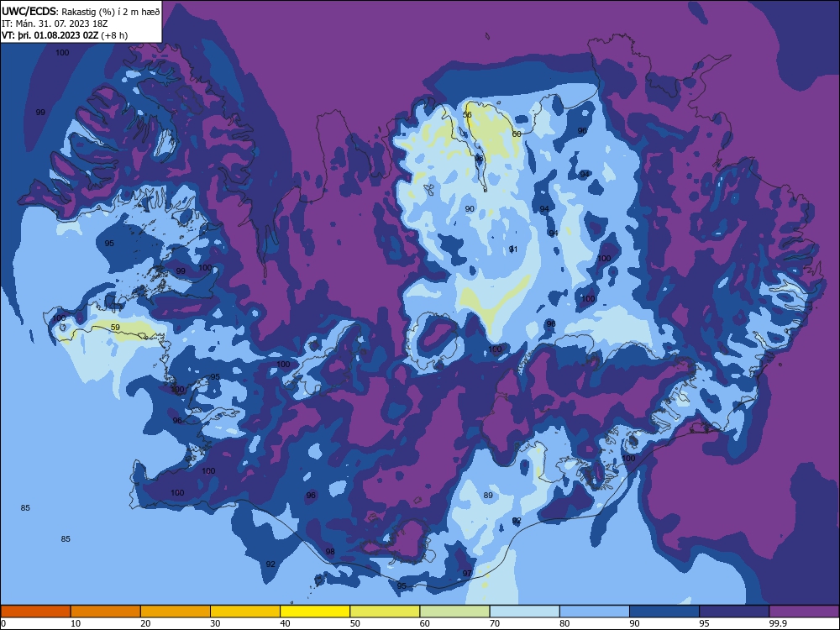This screenshot has height=630, width=840.
Task: Click the '89' humidity value on the map
Action: pyautogui.click(x=488, y=495)
